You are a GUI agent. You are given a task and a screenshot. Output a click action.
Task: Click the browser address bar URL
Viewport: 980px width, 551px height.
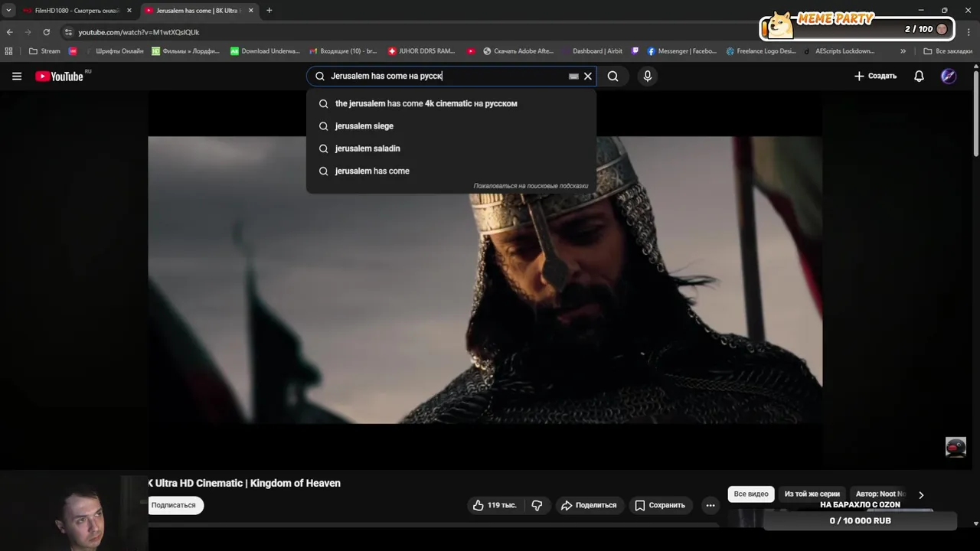tap(139, 32)
